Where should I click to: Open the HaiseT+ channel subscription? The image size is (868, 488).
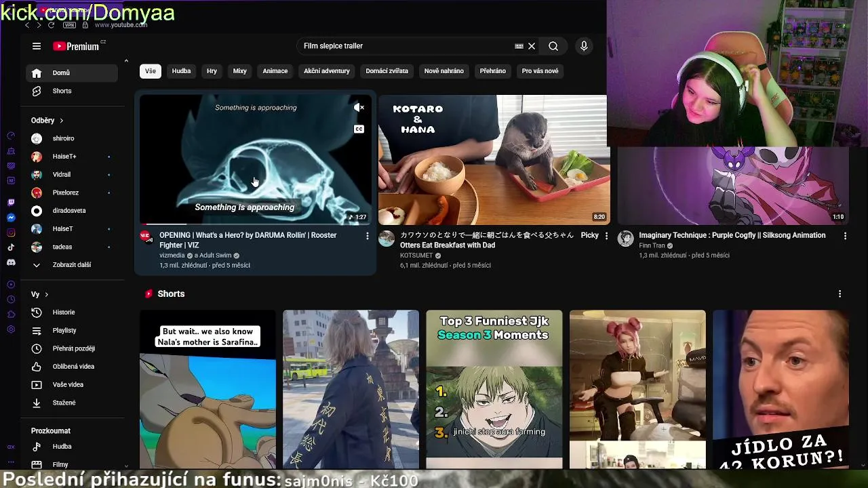coord(72,157)
